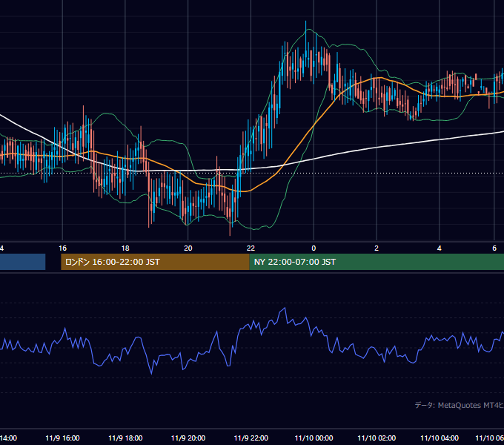Viewport: 504px width, 445px height.
Task: Click the hour label 20 on chart axis
Action: tap(188, 248)
